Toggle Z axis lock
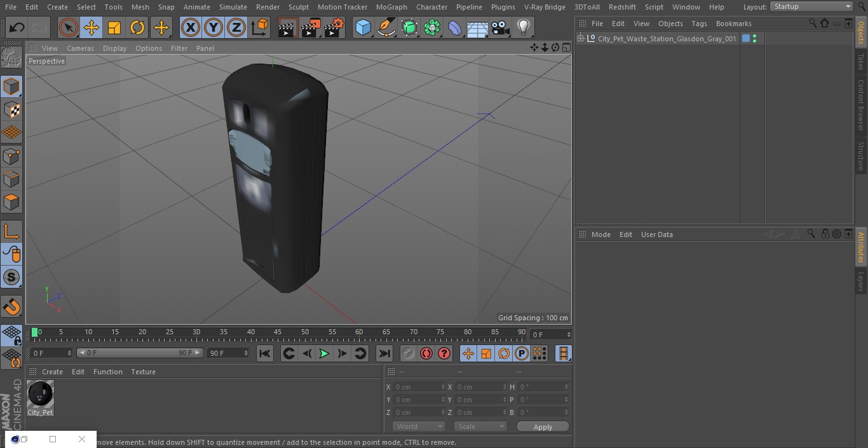The height and width of the screenshot is (448, 868). pos(236,27)
